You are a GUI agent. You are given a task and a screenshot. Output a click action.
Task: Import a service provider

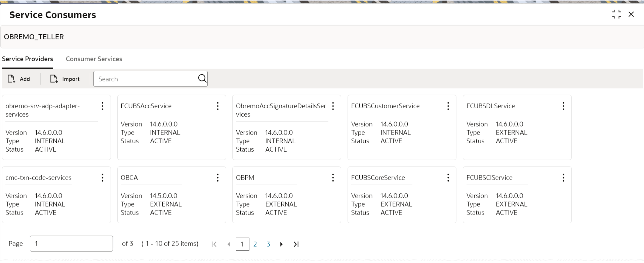[65, 79]
